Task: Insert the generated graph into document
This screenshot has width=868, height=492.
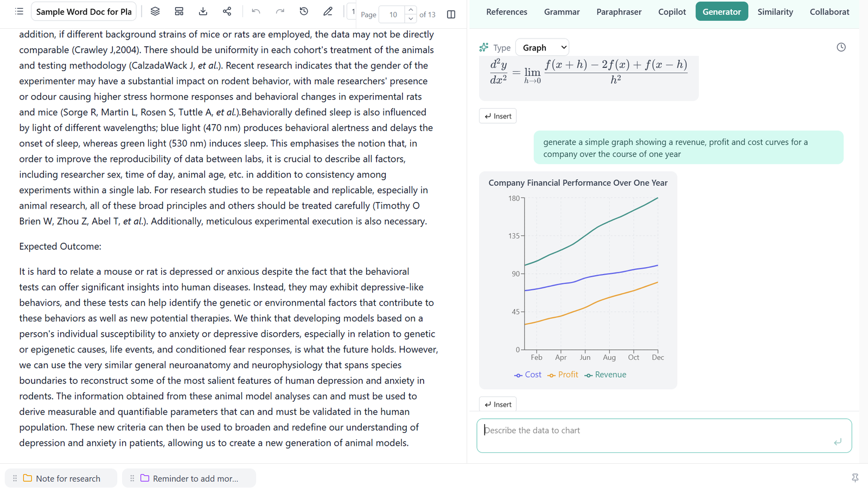Action: tap(498, 405)
